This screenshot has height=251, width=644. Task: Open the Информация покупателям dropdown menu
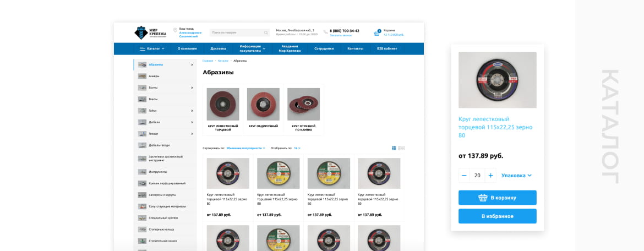(x=252, y=48)
